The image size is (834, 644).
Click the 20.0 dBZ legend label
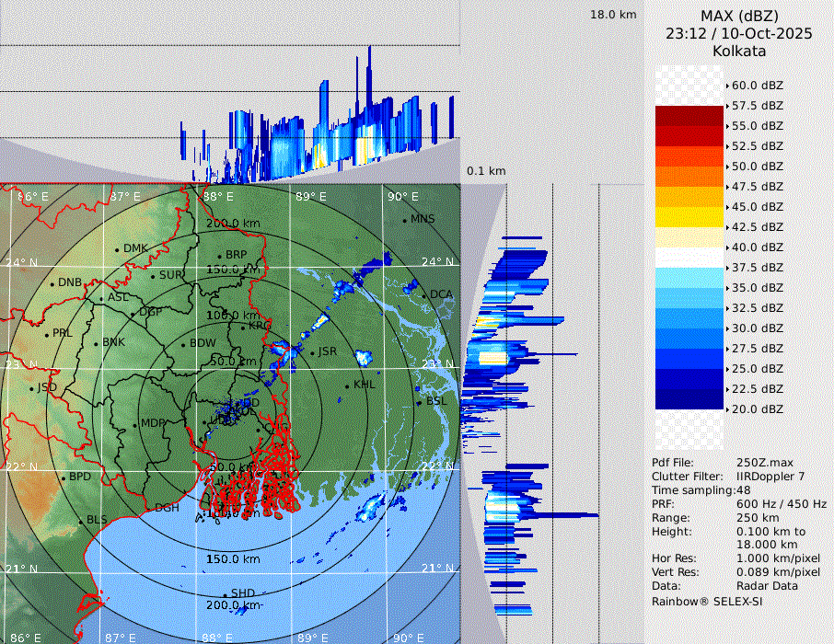pyautogui.click(x=757, y=409)
